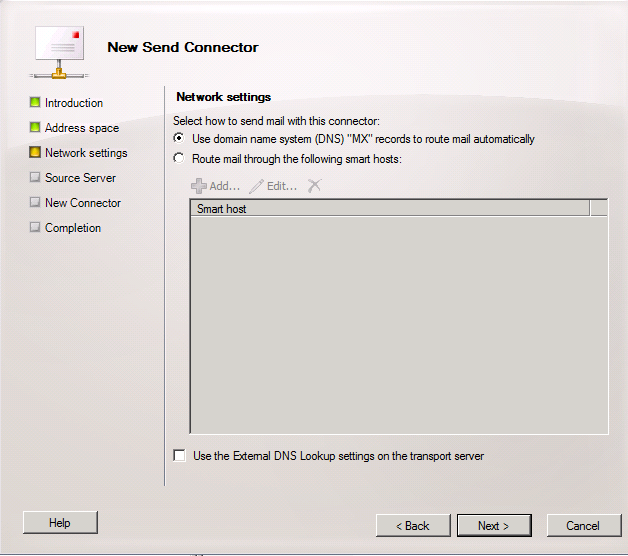Select the Completion step label

73,228
